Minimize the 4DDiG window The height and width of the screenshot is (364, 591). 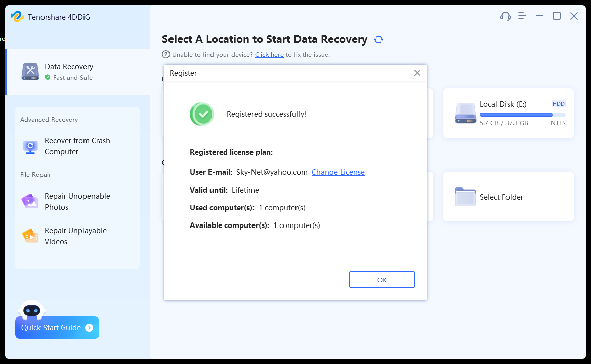tap(539, 16)
